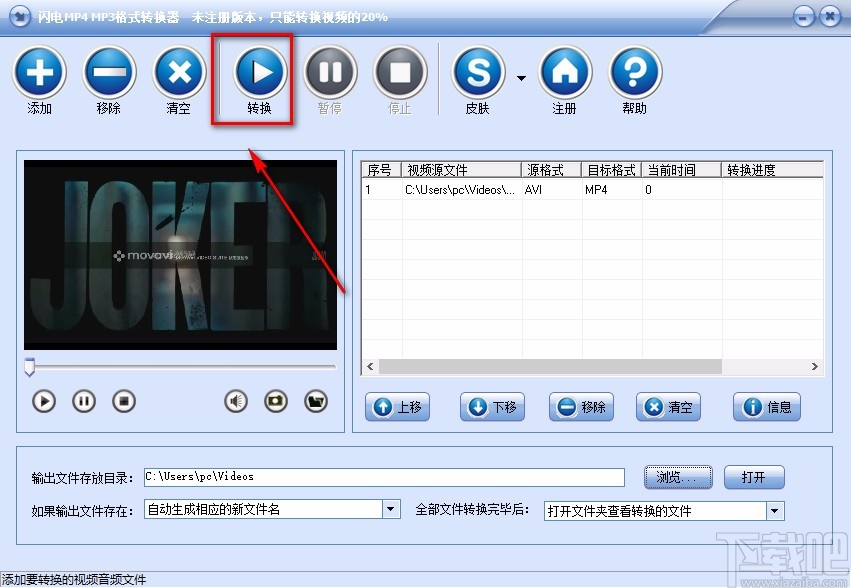Click the 信息 info button

(766, 407)
